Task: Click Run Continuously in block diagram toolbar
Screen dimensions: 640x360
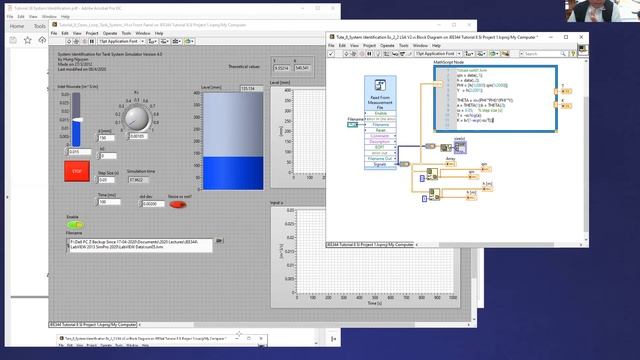Action: tap(354, 53)
